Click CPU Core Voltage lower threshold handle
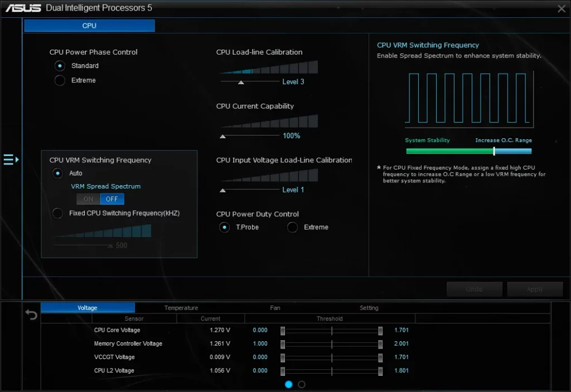This screenshot has height=392, width=571. [283, 331]
